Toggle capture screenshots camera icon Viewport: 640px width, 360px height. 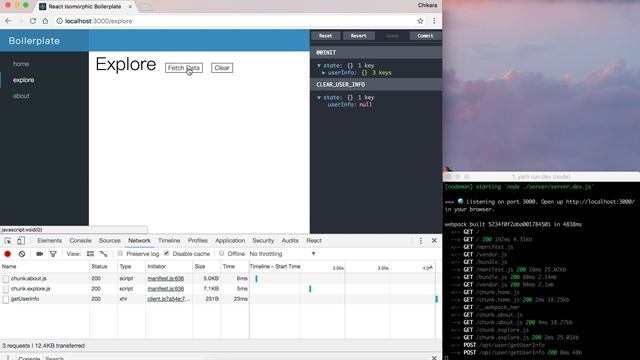click(40, 254)
